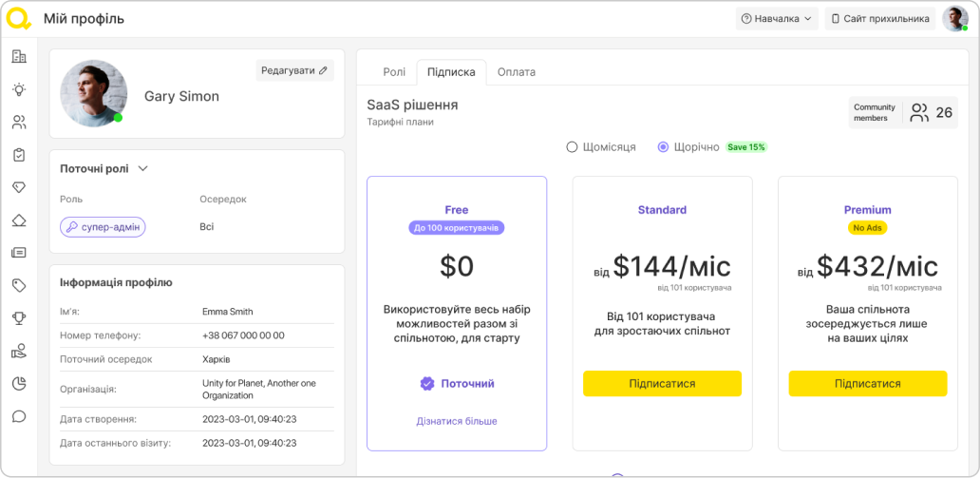Click the Дізнатися більше link

click(x=456, y=421)
